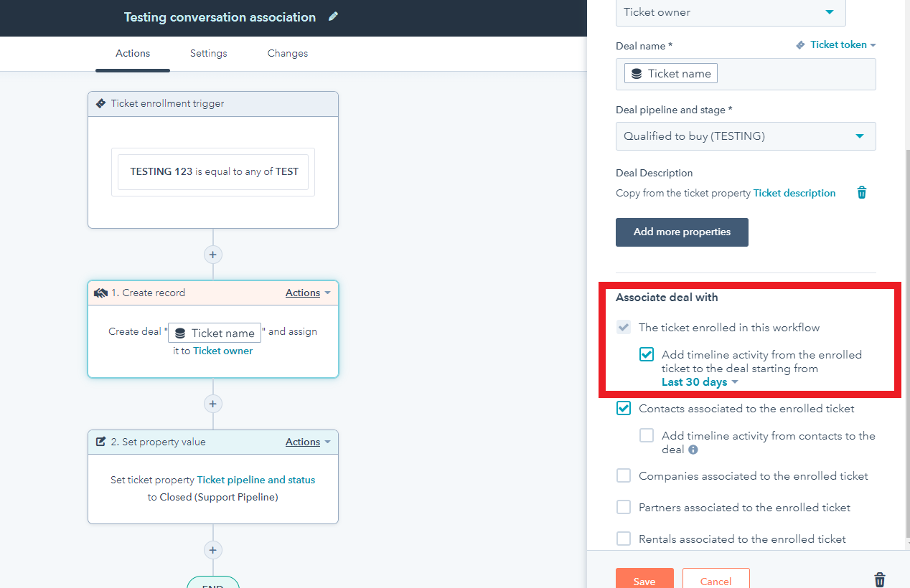
Task: Open the Ticket token dropdown
Action: click(x=838, y=44)
